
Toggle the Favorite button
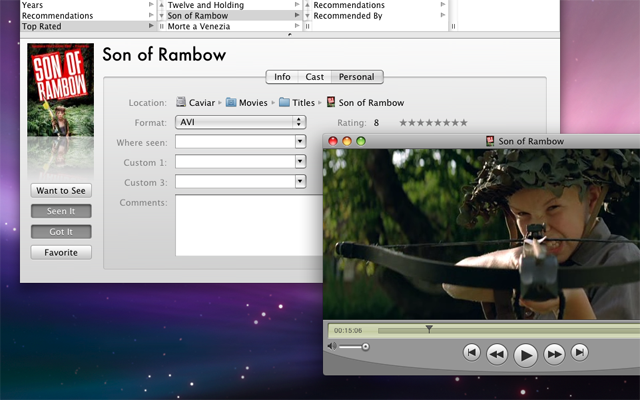tap(60, 252)
